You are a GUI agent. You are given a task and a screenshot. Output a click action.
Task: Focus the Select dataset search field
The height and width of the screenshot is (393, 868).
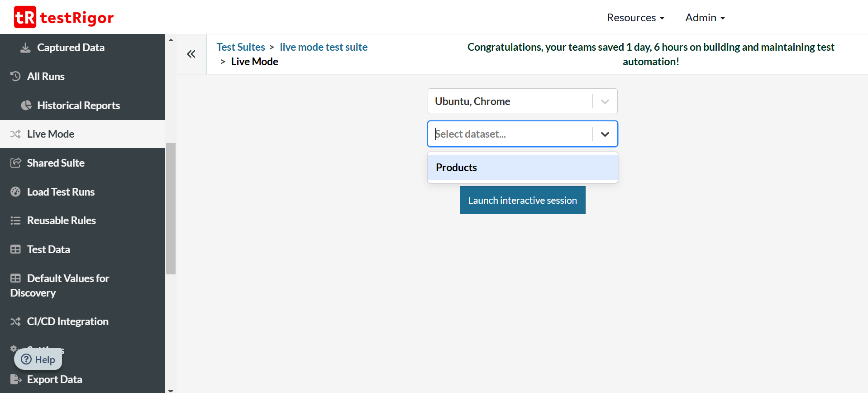coord(509,134)
